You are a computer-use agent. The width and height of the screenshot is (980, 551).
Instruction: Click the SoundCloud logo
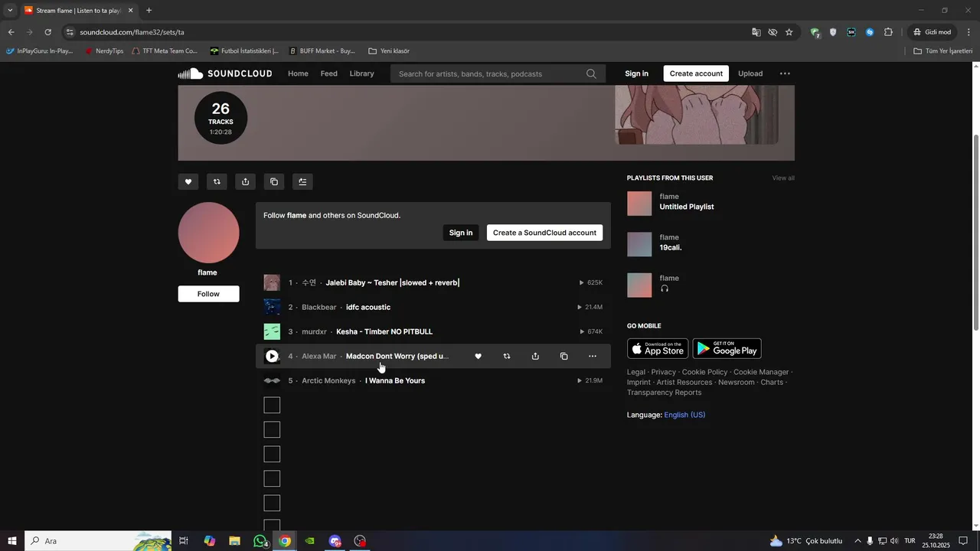click(225, 73)
